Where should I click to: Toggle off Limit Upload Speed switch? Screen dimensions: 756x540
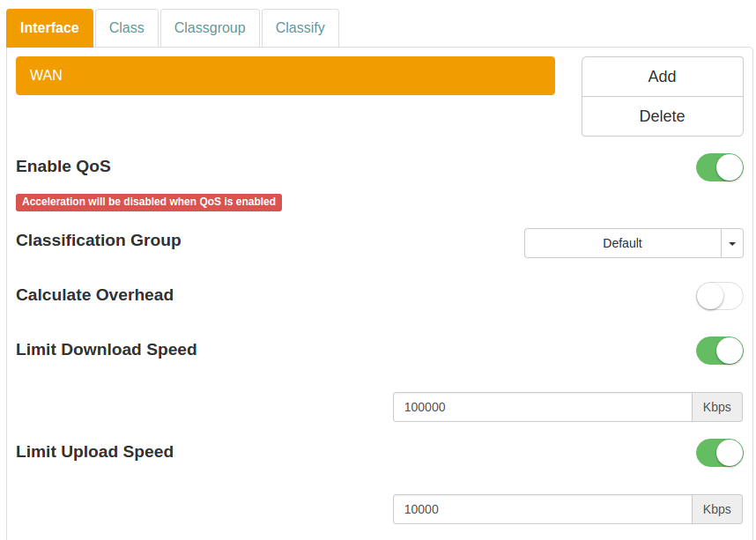click(719, 453)
